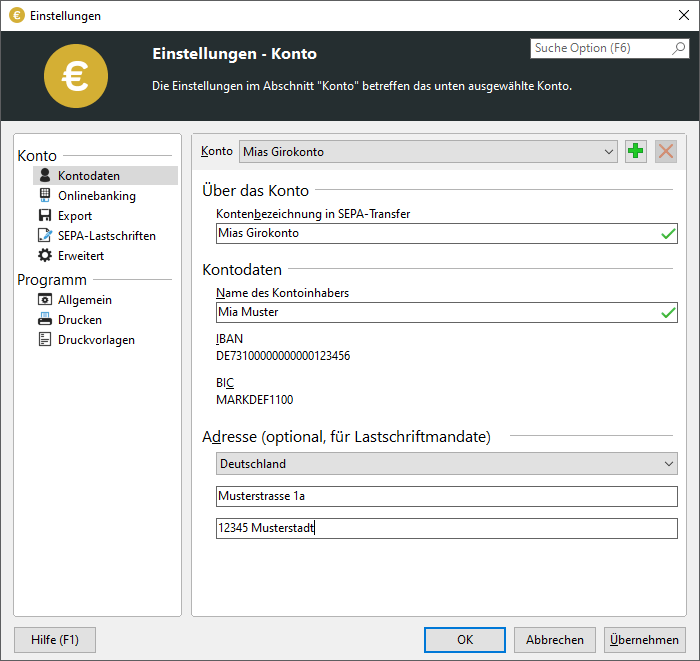The image size is (700, 661).
Task: Click the Export floppy disk icon
Action: pyautogui.click(x=45, y=216)
